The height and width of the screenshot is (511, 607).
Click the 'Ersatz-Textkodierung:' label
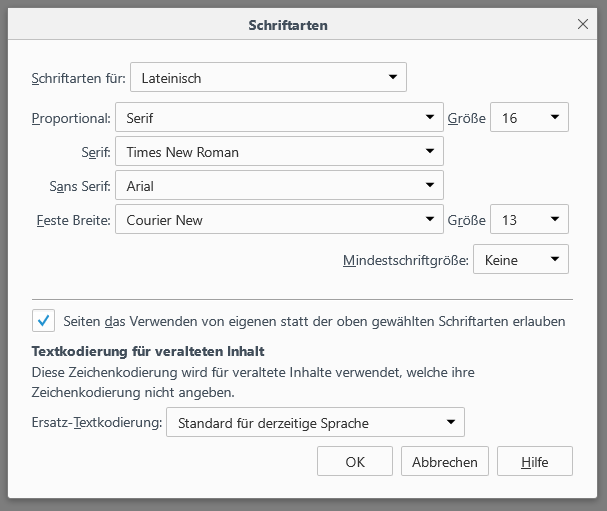(x=97, y=422)
